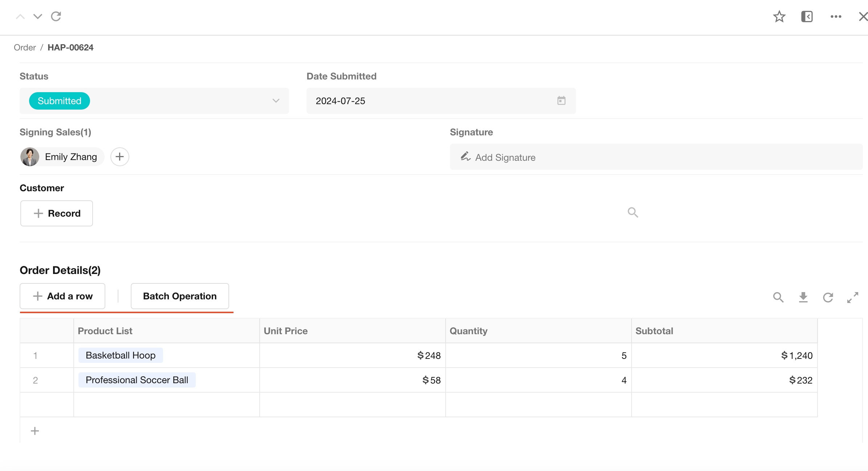
Task: Open the Basketball Hoop product tag
Action: (x=121, y=355)
